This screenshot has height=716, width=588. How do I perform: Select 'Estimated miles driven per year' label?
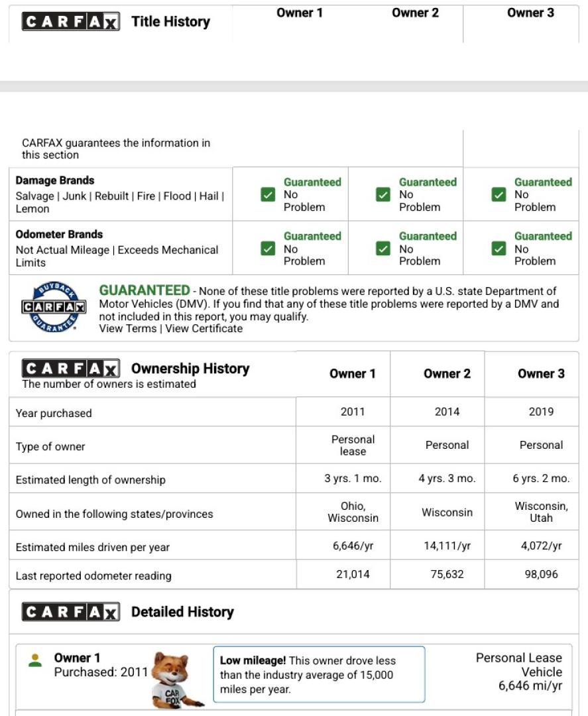pyautogui.click(x=92, y=547)
